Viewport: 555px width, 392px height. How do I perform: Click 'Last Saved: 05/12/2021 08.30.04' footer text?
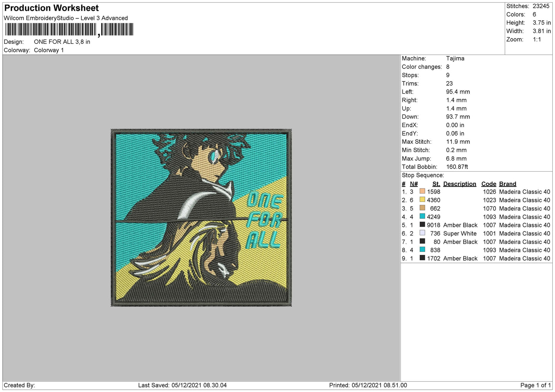182,385
